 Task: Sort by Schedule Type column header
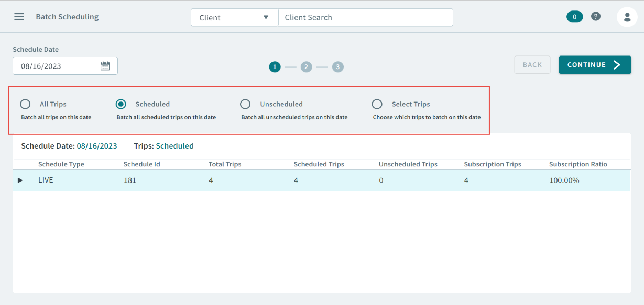pyautogui.click(x=61, y=164)
